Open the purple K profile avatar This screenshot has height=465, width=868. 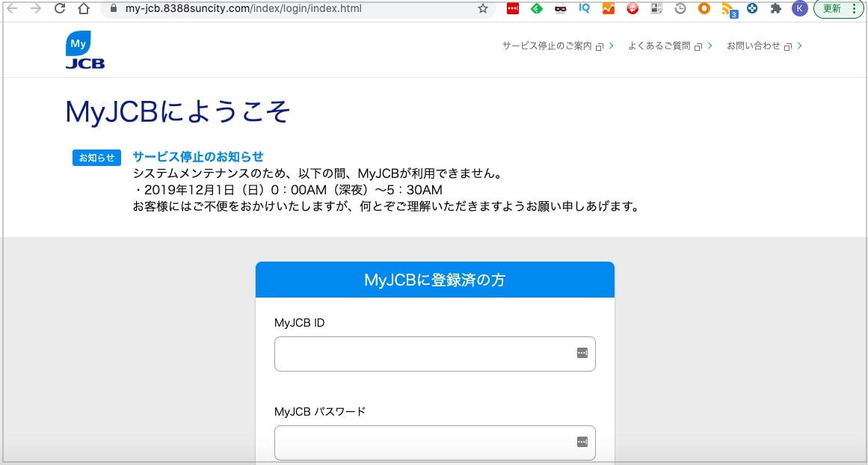800,9
